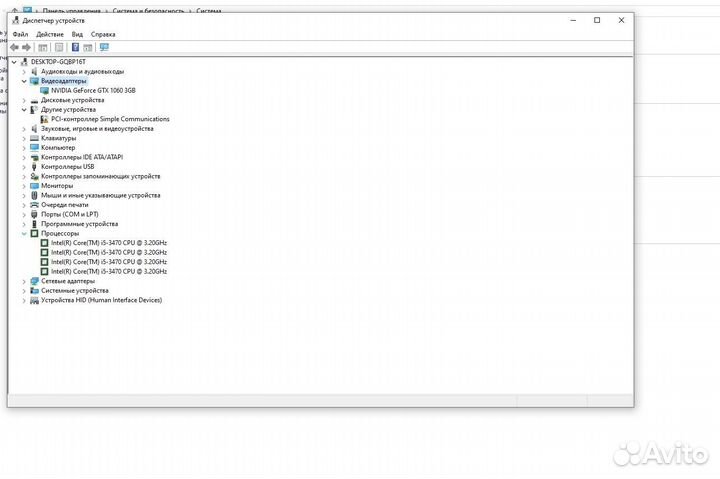This screenshot has width=720, height=479.
Task: Expand the Дисковые устройства category arrow
Action: 24,100
